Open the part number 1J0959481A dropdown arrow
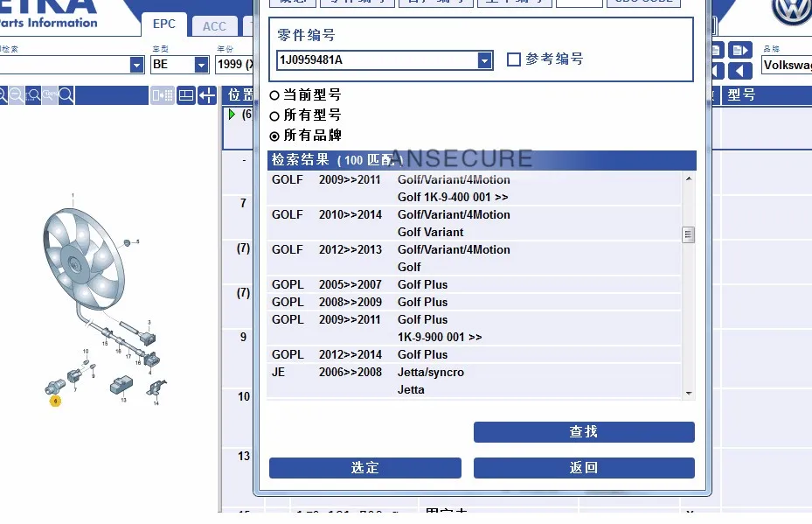The width and height of the screenshot is (812, 524). (x=484, y=60)
